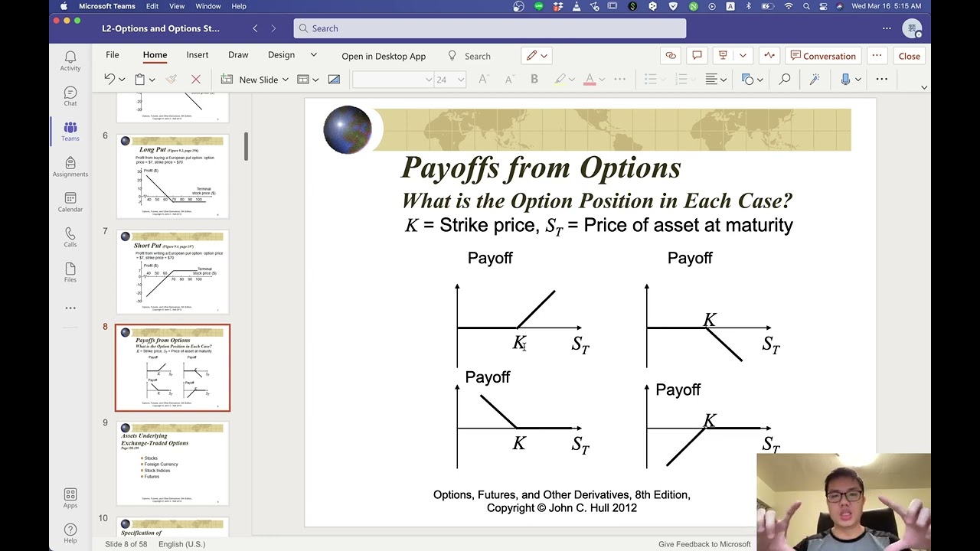Open the Shapes dropdown
This screenshot has width=980, height=551.
753,79
